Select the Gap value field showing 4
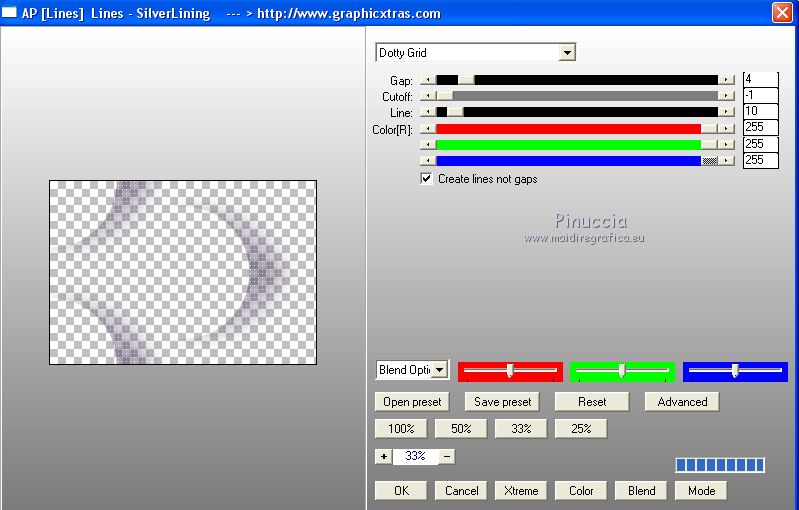799x510 pixels. click(x=760, y=79)
